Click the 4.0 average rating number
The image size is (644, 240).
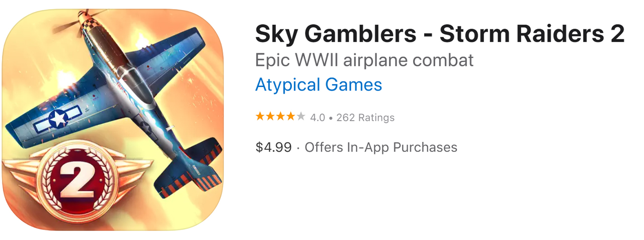[317, 118]
